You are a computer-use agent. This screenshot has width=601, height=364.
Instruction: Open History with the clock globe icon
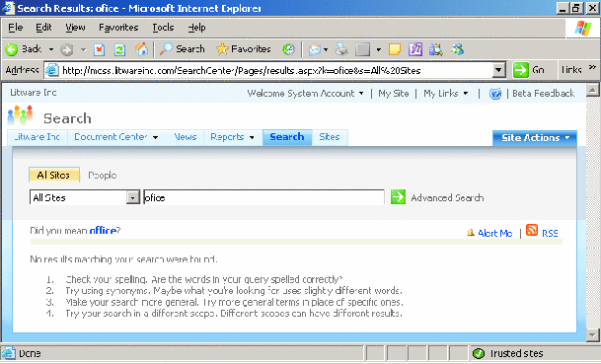tap(288, 49)
